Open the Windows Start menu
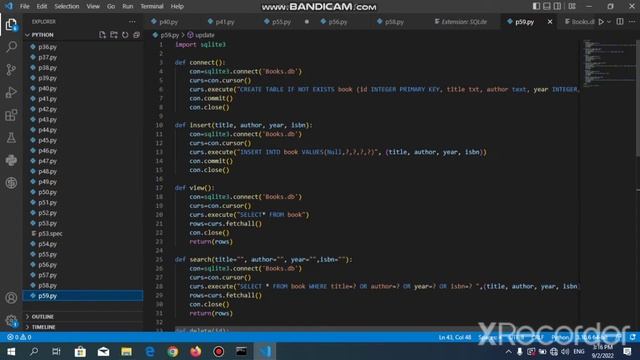 point(11,351)
